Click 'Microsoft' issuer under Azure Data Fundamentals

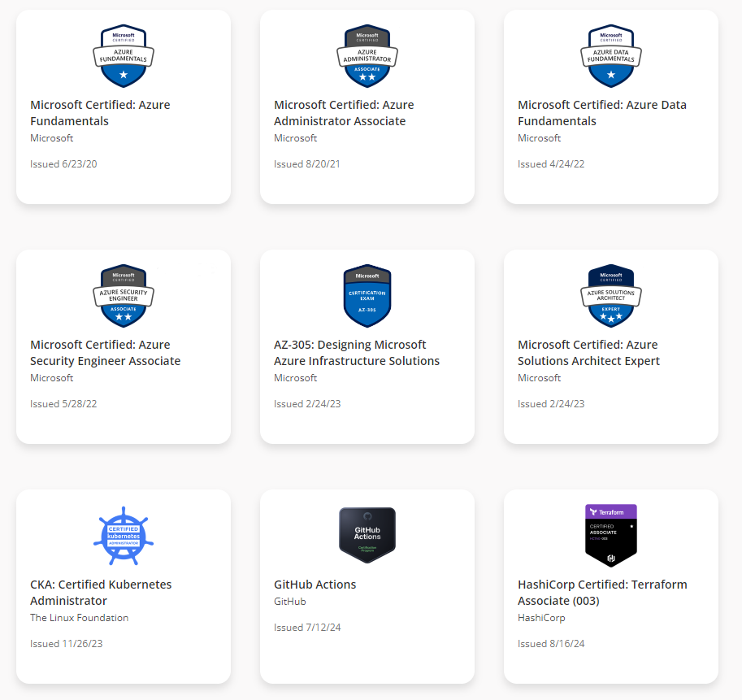coord(539,138)
